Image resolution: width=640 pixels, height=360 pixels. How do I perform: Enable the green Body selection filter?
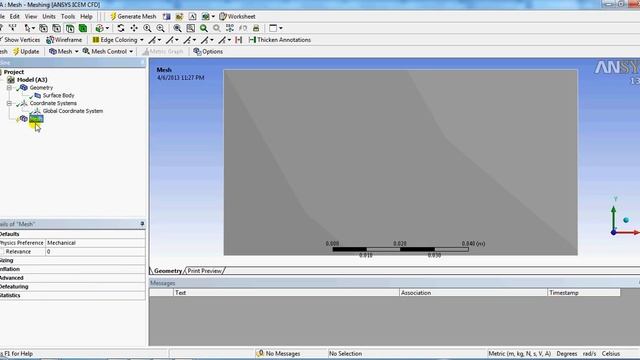coord(83,28)
